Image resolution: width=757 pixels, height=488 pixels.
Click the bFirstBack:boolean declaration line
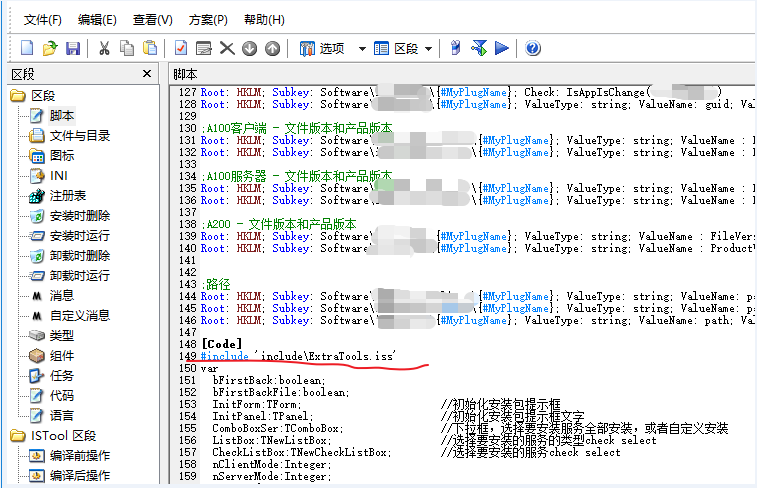(269, 380)
